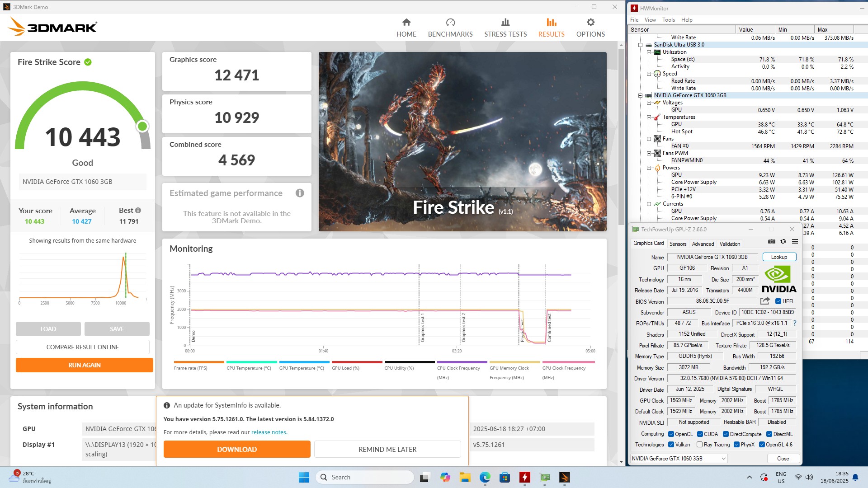Image resolution: width=868 pixels, height=488 pixels.
Task: Collapse Speed node under SanDisk in HWMonitor
Action: (x=649, y=74)
